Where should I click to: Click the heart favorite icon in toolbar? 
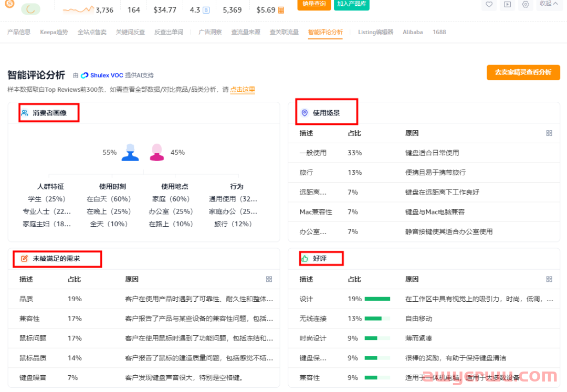click(x=489, y=5)
